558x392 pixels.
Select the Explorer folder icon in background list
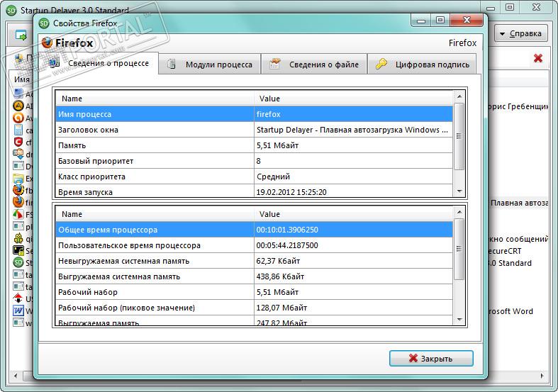pos(18,178)
